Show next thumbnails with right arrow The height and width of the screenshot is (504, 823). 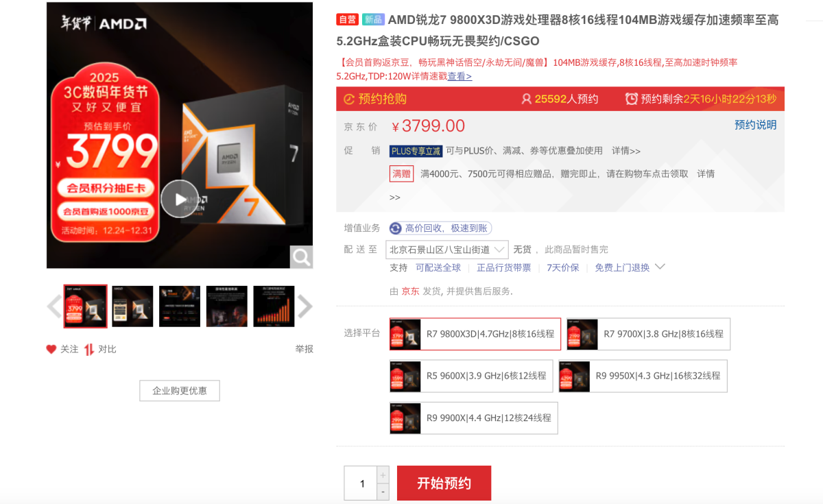pyautogui.click(x=305, y=307)
